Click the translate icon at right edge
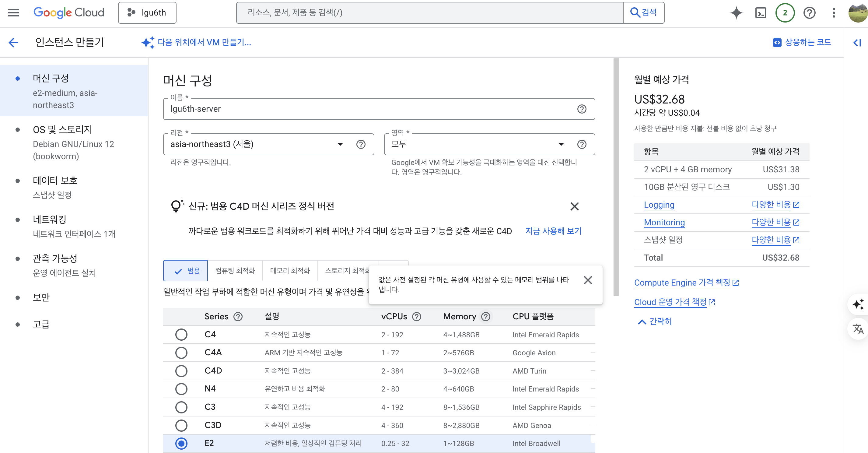 click(x=858, y=328)
